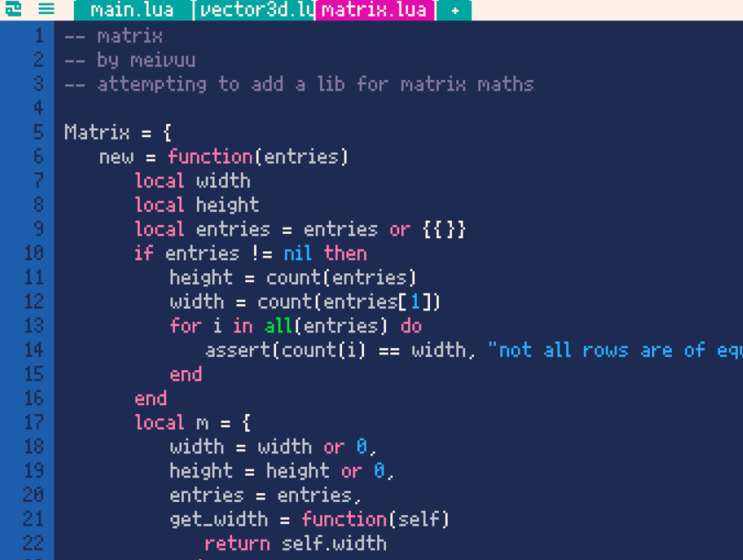Select the matrix.lua tab
The image size is (743, 560).
(375, 11)
